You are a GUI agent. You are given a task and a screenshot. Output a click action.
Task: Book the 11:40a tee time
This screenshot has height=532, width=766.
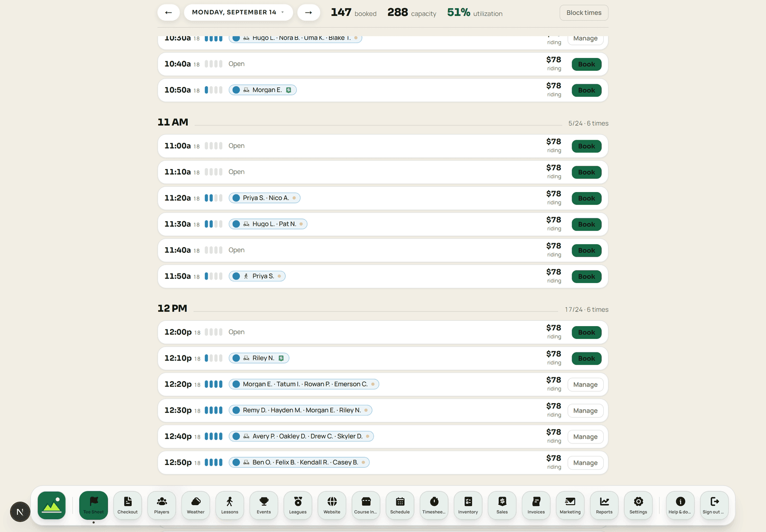point(586,250)
